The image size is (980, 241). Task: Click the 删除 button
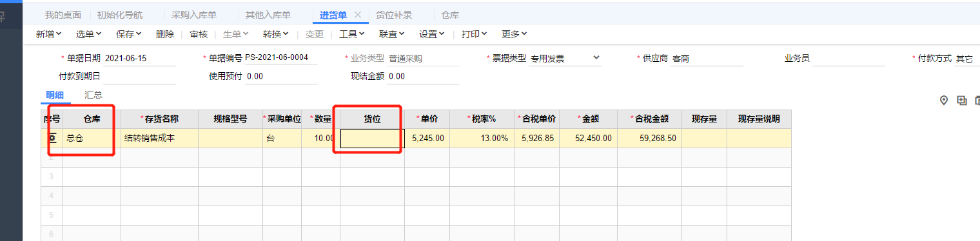pyautogui.click(x=165, y=34)
